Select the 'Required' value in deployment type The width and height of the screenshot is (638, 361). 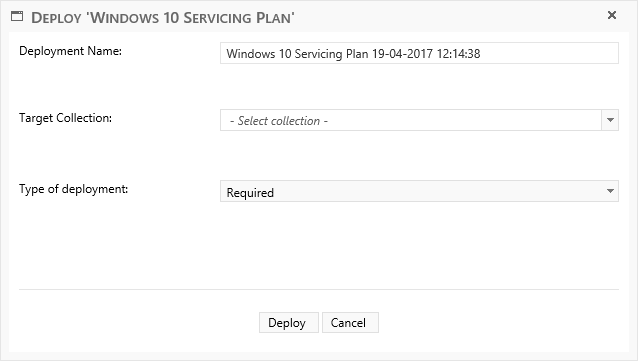[250, 193]
